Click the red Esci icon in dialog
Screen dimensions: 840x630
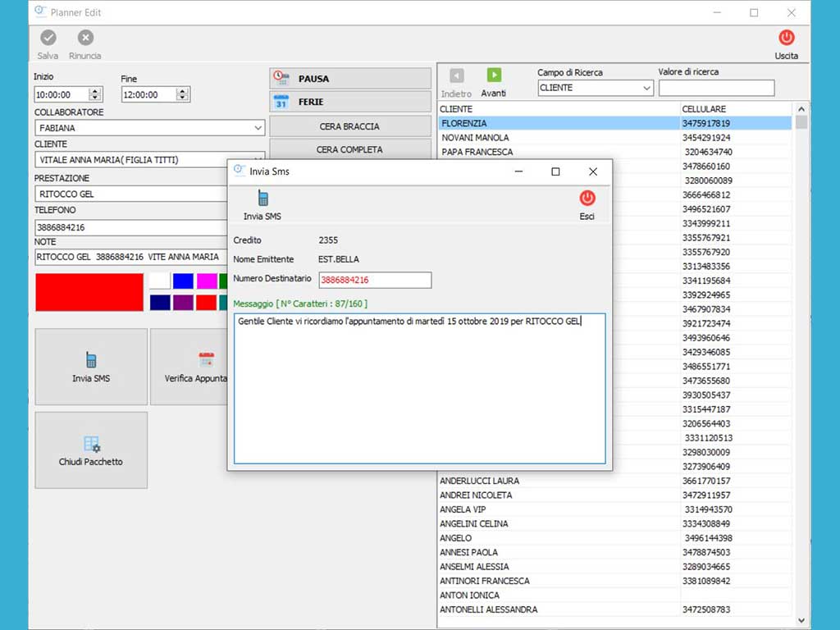tap(587, 198)
